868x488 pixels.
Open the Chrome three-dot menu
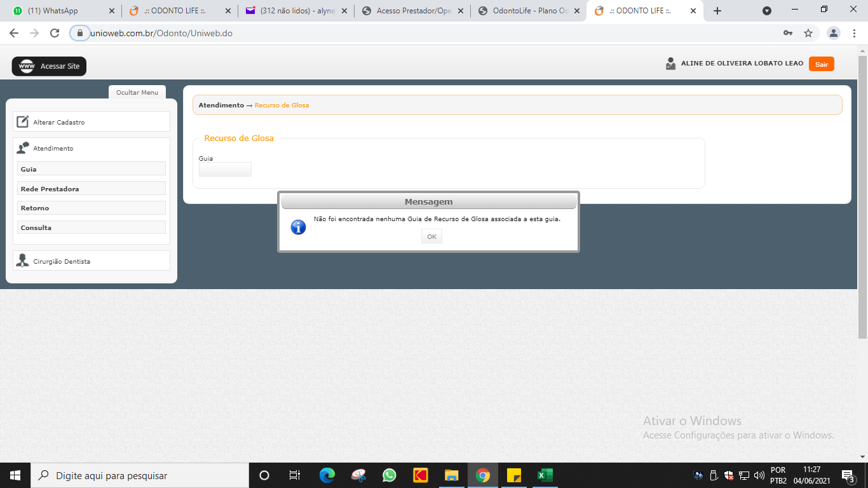pyautogui.click(x=855, y=33)
